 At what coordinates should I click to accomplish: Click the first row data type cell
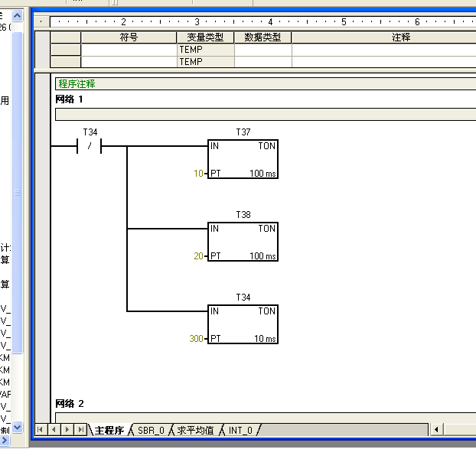tap(263, 50)
